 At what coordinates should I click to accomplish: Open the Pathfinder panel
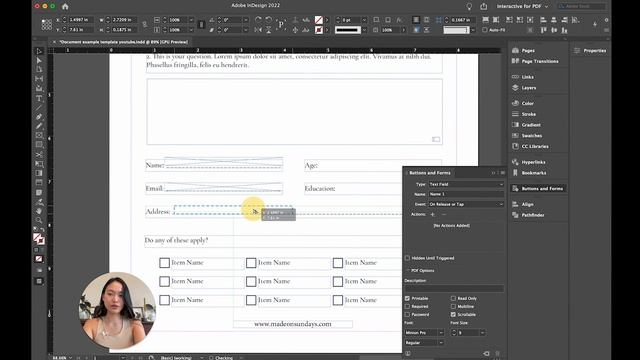click(528, 215)
